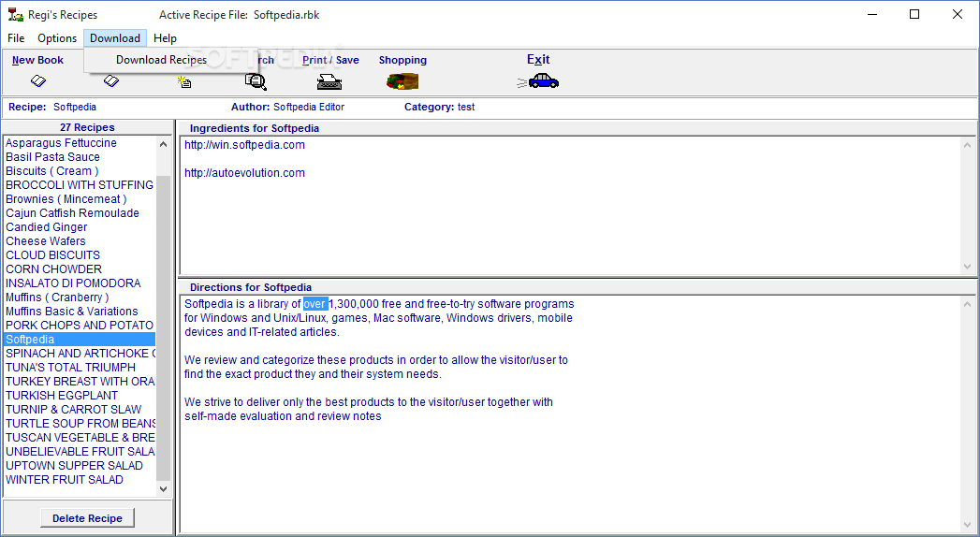The image size is (980, 537).
Task: Click the Category value test
Action: 466,108
